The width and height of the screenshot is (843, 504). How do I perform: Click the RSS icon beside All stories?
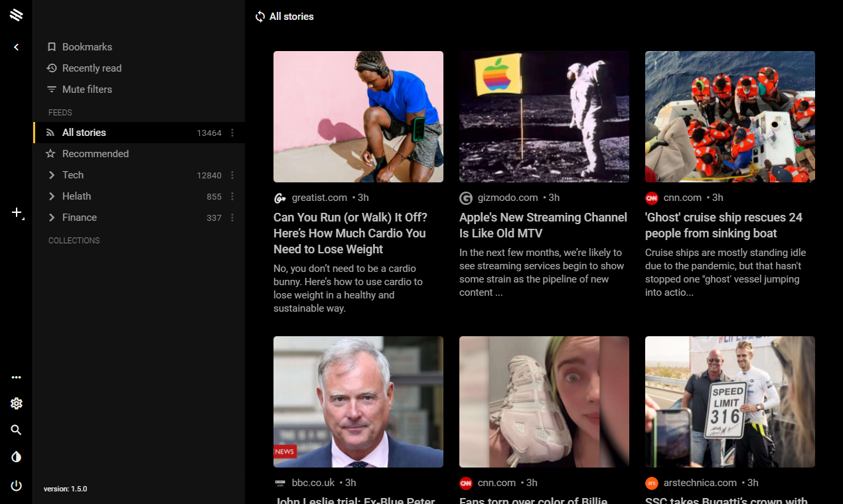coord(50,133)
